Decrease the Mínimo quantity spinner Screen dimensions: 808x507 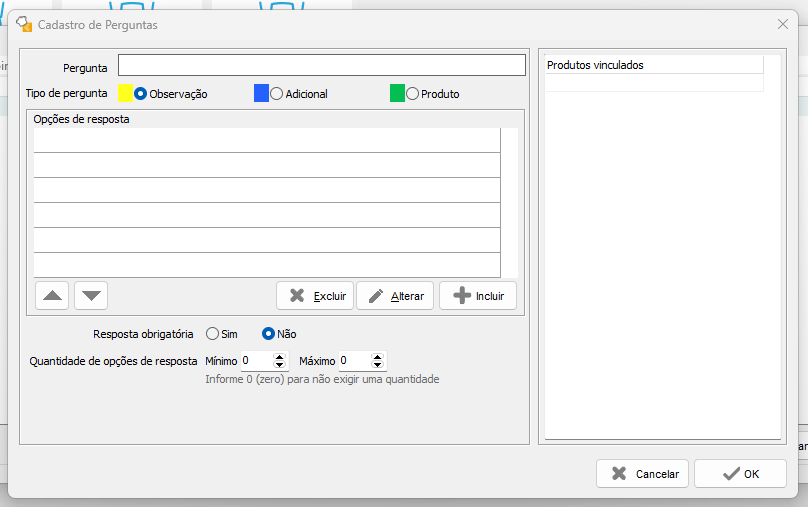pyautogui.click(x=279, y=366)
